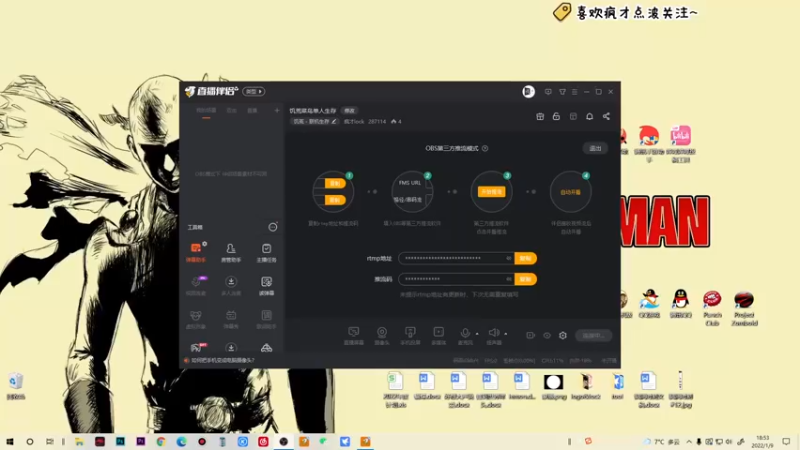The image size is (800, 450).
Task: Open the virtual avatar (bear face) tool
Action: pyautogui.click(x=196, y=319)
